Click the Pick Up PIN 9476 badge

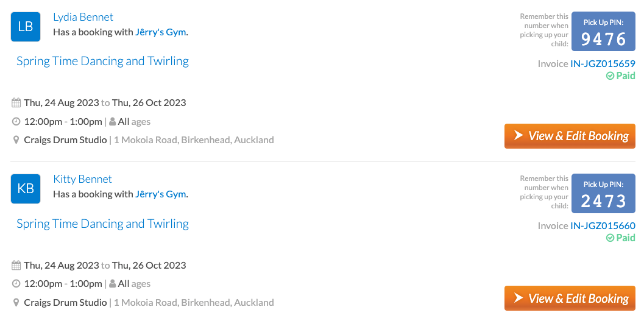coord(603,32)
